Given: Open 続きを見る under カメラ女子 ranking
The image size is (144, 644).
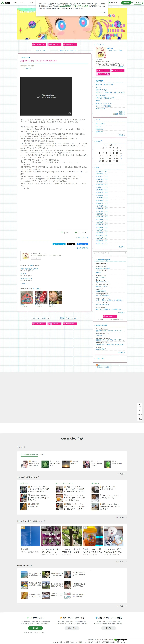Looking at the screenshot, I should (121, 562).
